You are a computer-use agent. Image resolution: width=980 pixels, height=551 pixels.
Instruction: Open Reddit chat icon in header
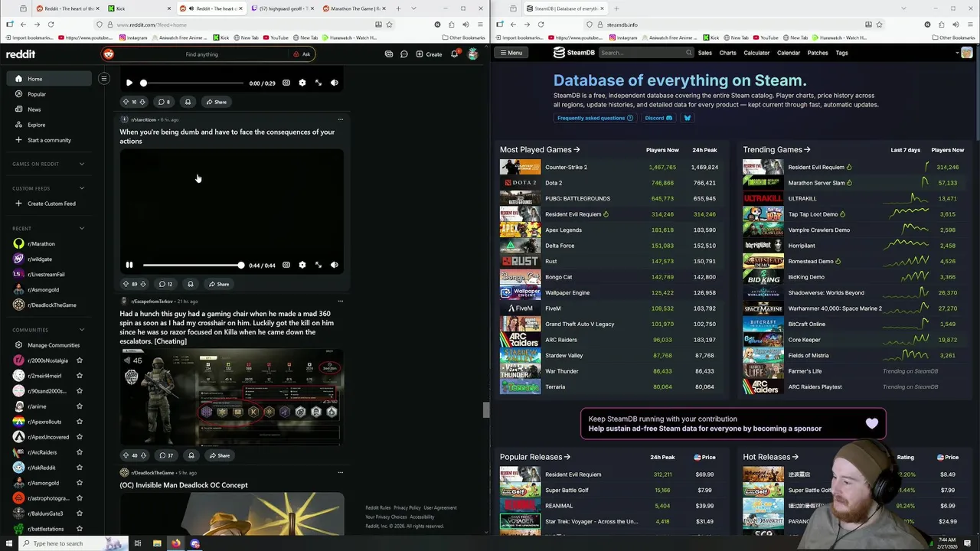(x=403, y=54)
